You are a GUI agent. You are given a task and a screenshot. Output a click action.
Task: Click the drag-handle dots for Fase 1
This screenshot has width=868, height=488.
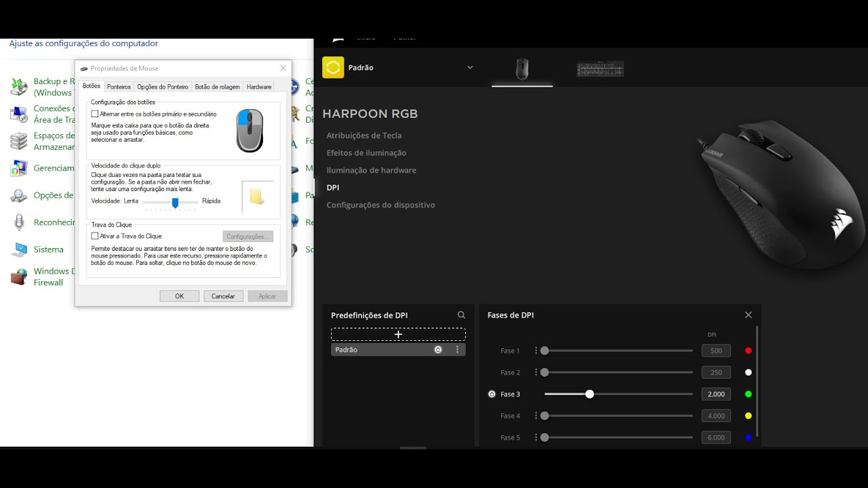[x=536, y=350]
